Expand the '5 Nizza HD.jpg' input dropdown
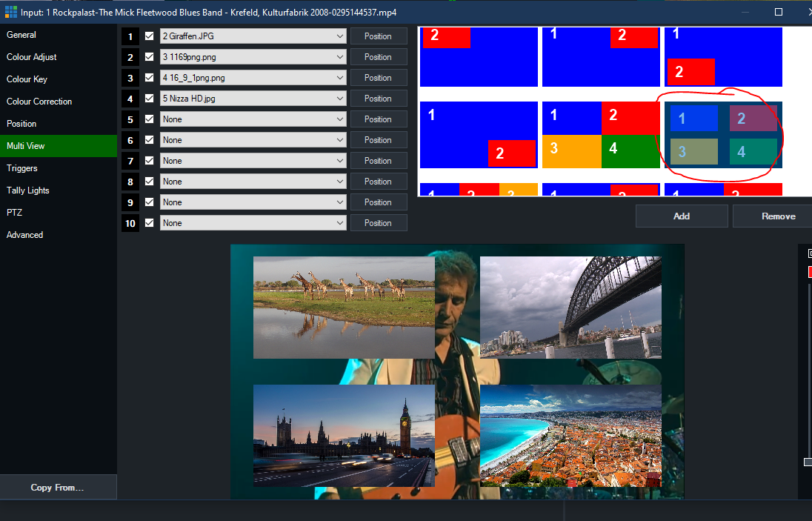The height and width of the screenshot is (521, 812). pyautogui.click(x=253, y=99)
